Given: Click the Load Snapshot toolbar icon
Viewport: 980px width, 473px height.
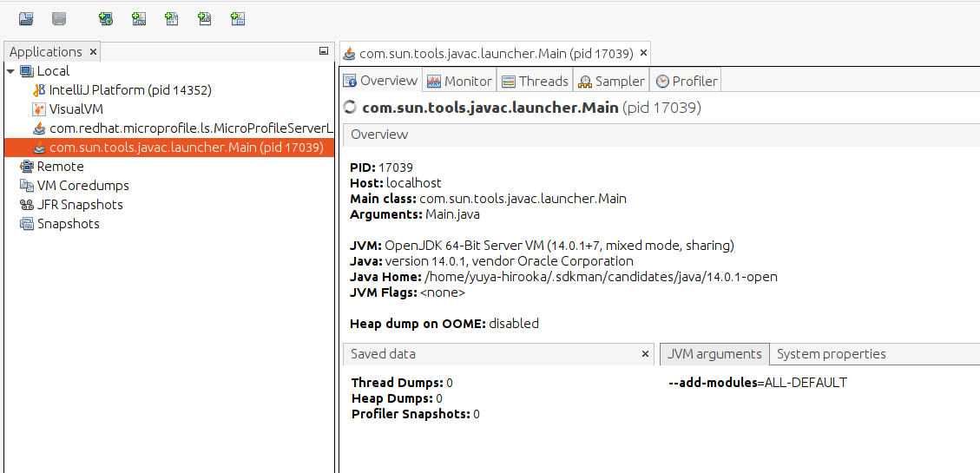Looking at the screenshot, I should [26, 19].
